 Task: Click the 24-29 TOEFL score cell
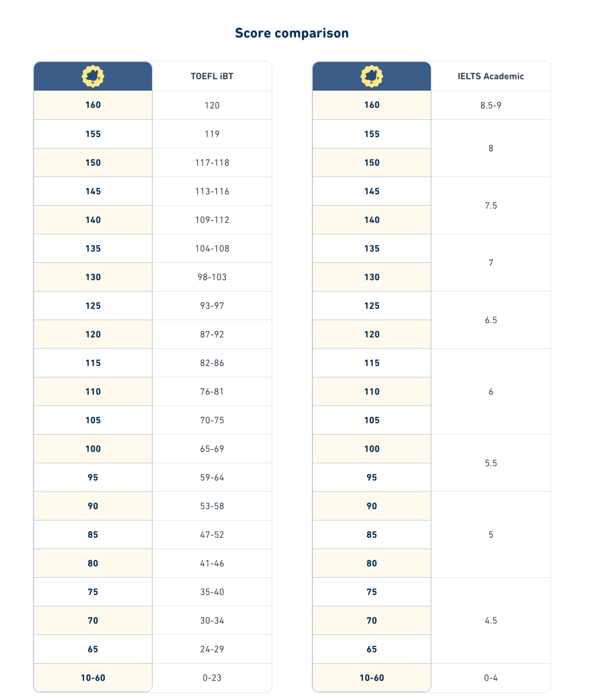[212, 649]
